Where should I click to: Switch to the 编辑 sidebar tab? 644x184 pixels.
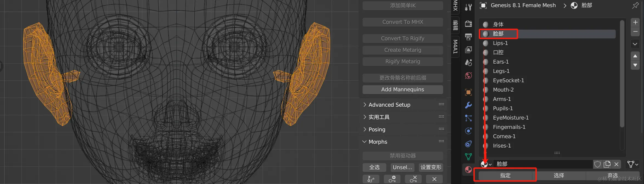[x=455, y=25]
